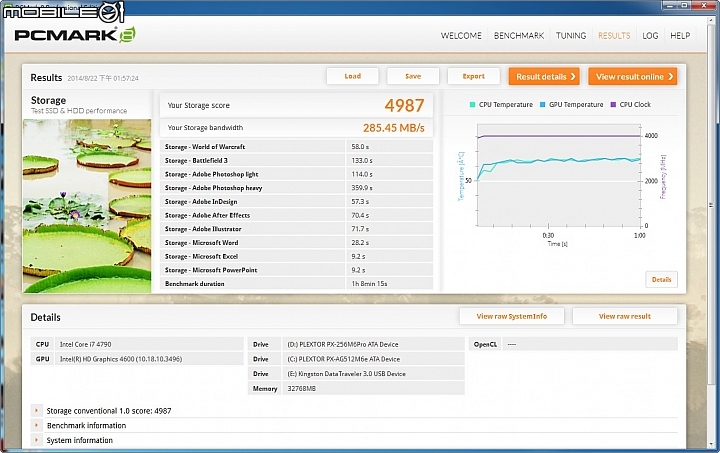
Task: Select the Storage - Adobe Photoshop heavy row
Action: (296, 188)
